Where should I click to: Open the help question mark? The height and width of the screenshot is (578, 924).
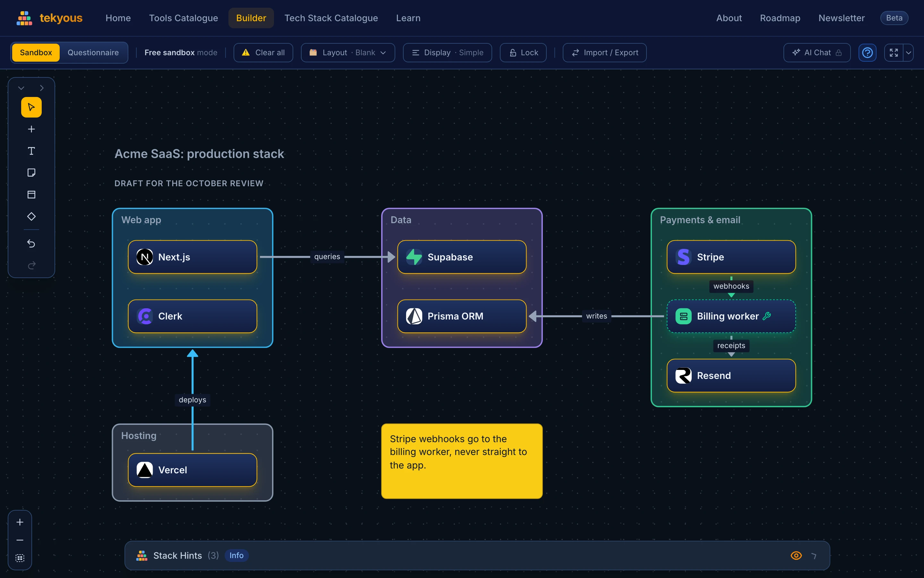[868, 52]
